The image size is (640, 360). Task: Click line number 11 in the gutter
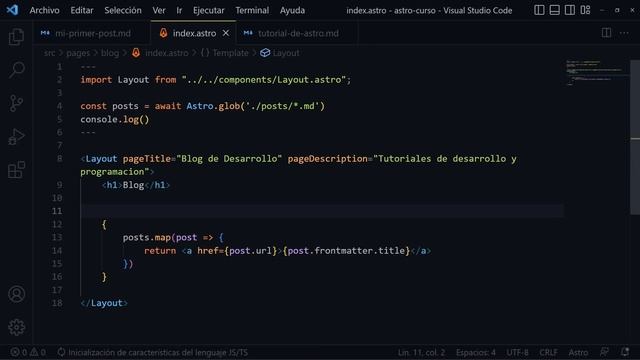(56, 211)
